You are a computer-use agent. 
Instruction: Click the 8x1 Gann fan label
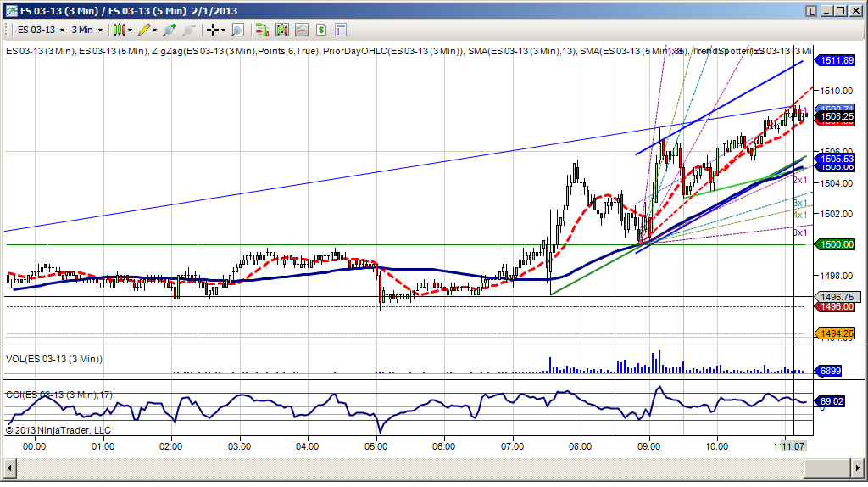tap(800, 232)
